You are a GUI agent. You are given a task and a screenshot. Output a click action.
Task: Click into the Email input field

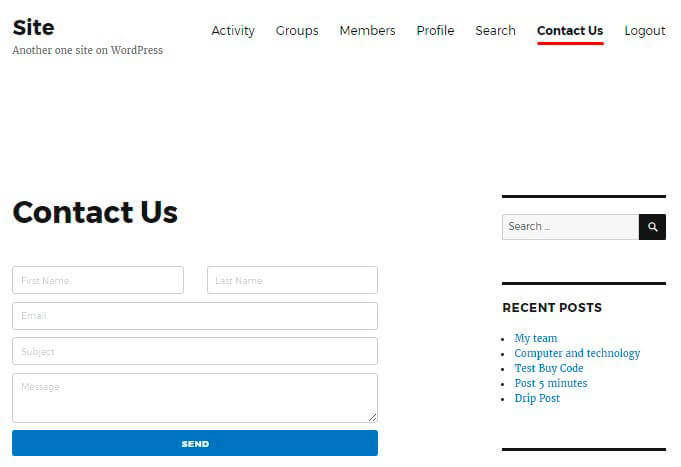pyautogui.click(x=195, y=316)
